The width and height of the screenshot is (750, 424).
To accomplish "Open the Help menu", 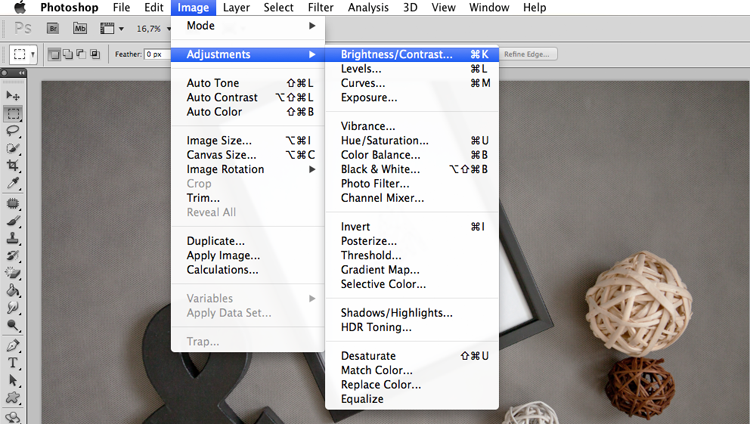I will coord(534,7).
